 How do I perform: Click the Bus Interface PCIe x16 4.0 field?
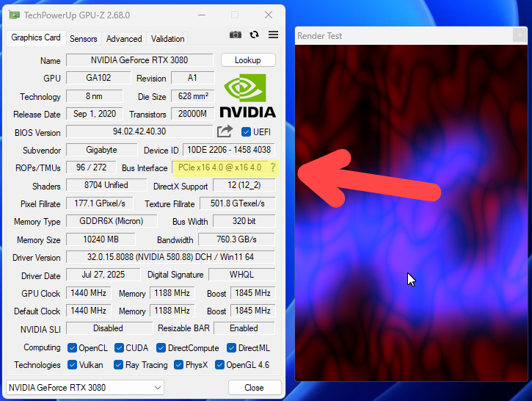click(220, 167)
